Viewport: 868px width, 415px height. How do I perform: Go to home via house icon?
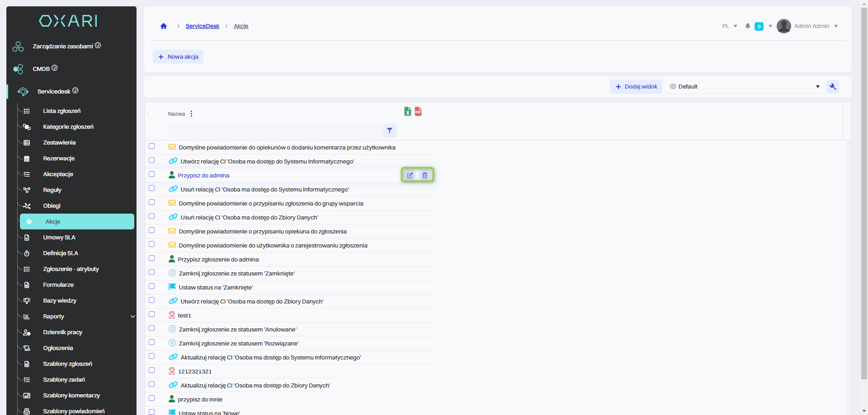[x=164, y=26]
